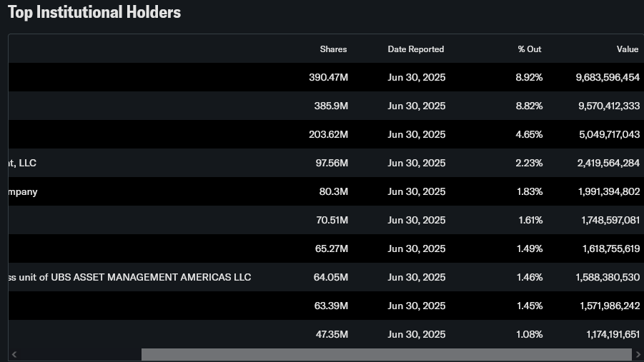Click the 2.23% out cell
Screen dimensions: 644x362
coord(529,163)
